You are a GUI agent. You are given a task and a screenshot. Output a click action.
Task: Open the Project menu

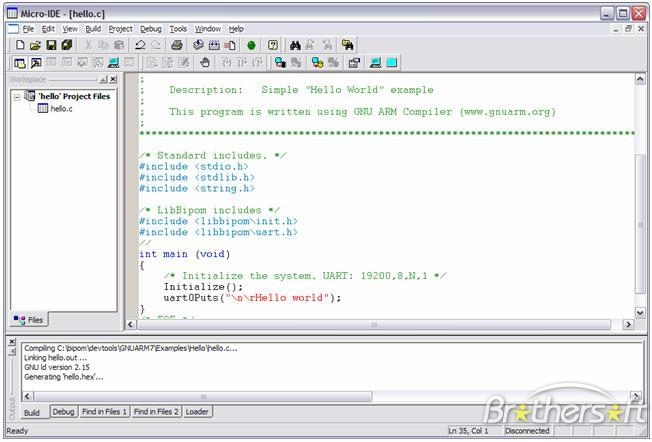pyautogui.click(x=120, y=29)
